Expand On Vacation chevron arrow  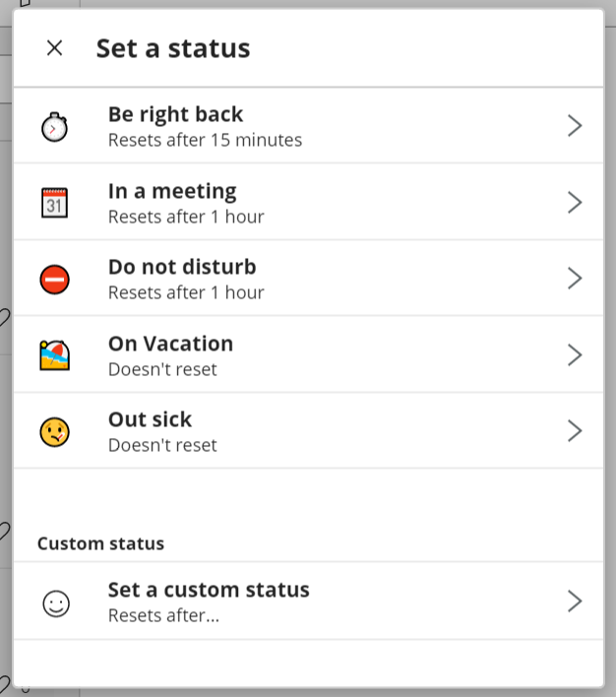[x=575, y=355]
